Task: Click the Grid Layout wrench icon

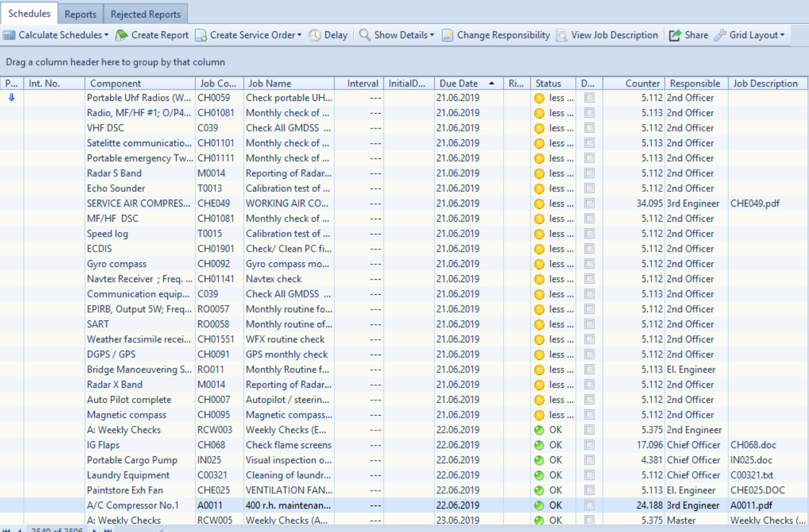Action: coord(719,36)
